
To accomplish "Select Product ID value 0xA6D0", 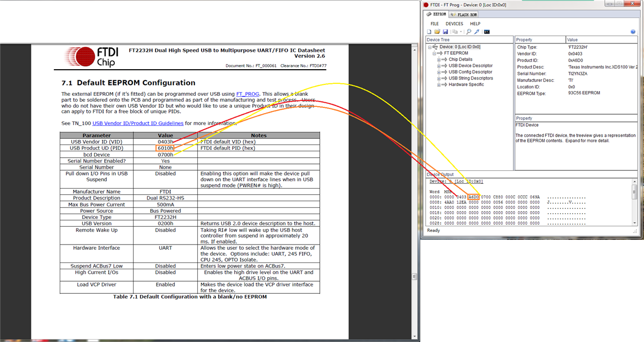I will (x=575, y=60).
